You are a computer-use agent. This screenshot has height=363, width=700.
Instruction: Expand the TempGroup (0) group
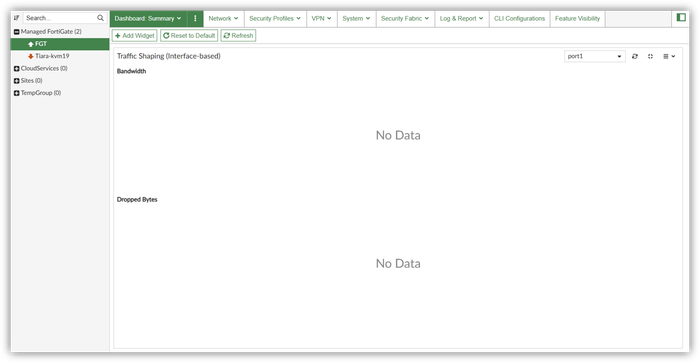point(17,93)
